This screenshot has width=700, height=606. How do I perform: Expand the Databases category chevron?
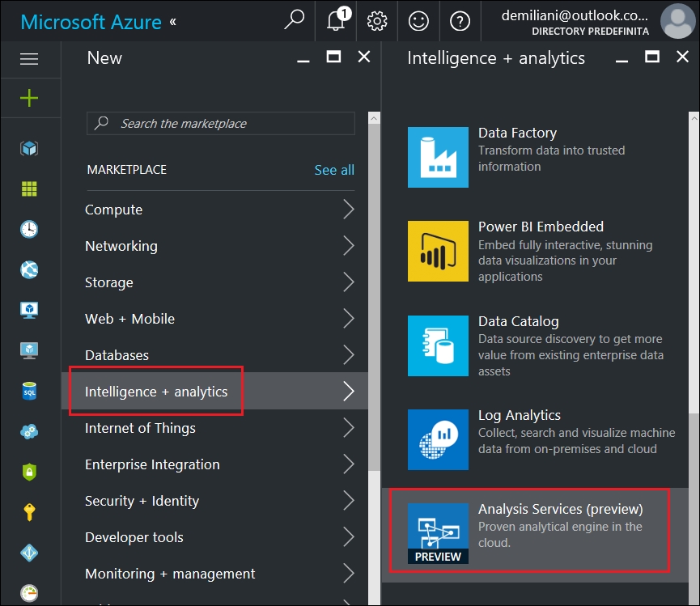click(x=349, y=355)
